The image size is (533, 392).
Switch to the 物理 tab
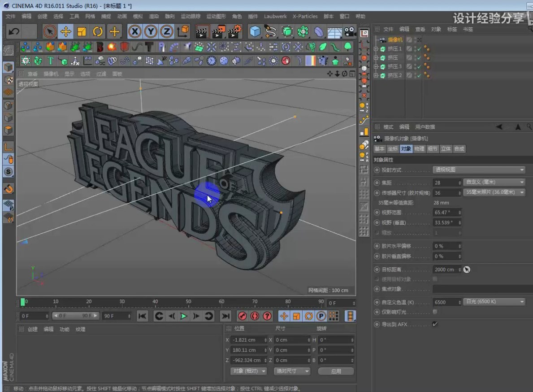(419, 149)
